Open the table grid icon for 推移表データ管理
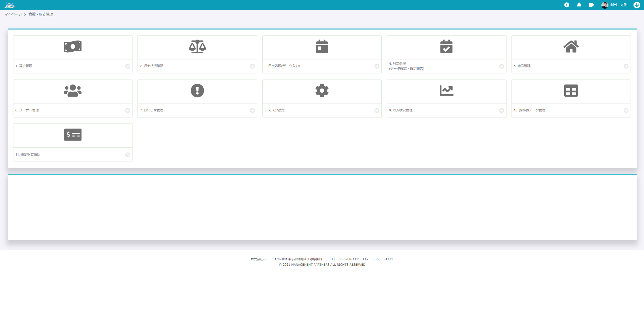The height and width of the screenshot is (311, 644). (571, 91)
